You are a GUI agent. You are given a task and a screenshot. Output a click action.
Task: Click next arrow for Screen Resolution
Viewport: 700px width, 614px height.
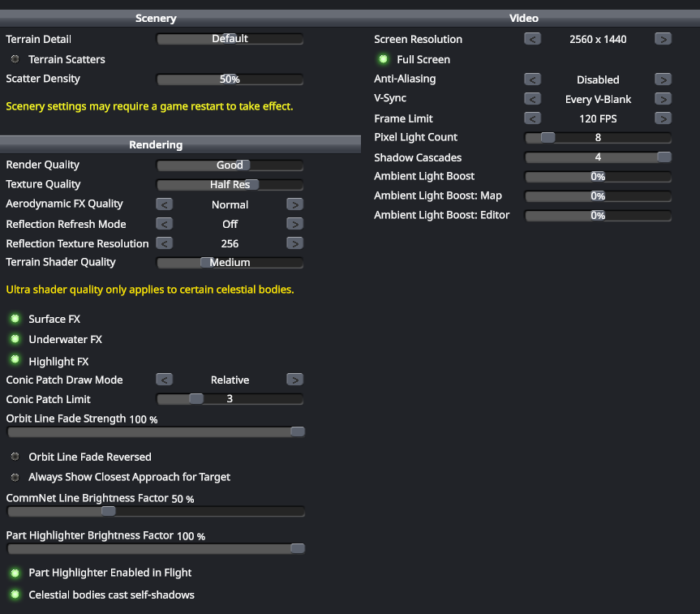pyautogui.click(x=663, y=39)
